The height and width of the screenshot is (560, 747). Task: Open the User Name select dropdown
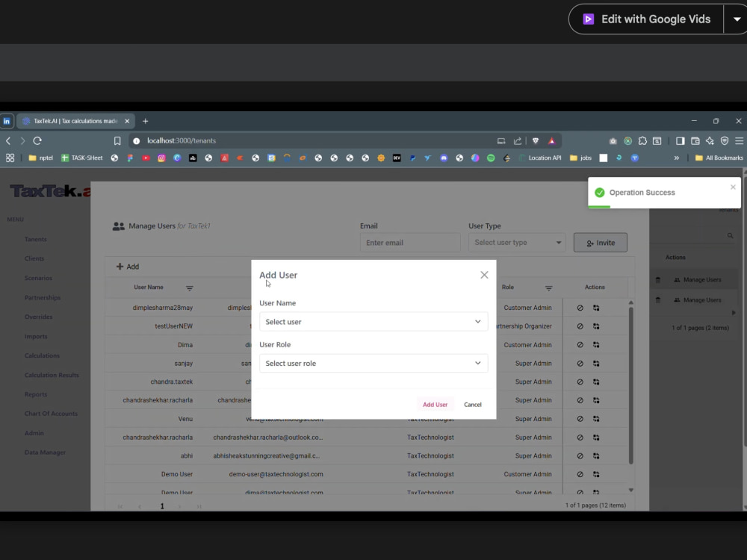point(373,321)
